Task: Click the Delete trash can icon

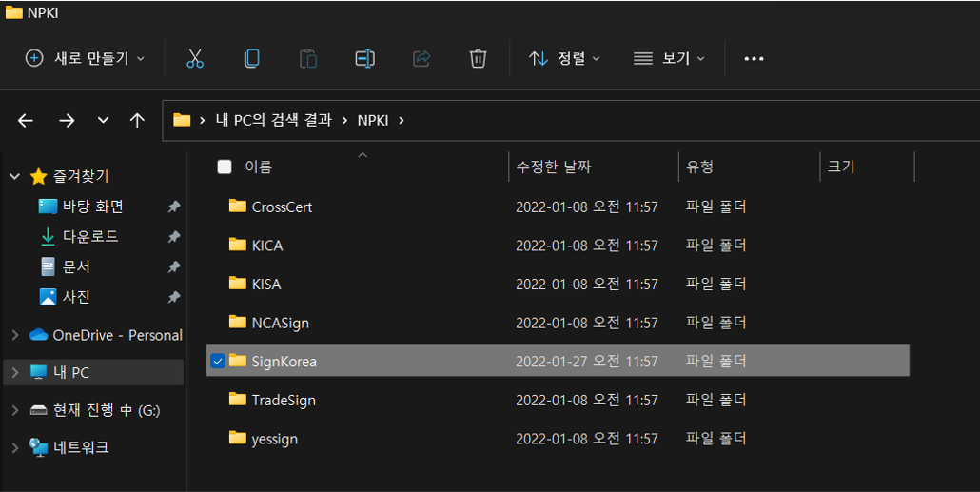Action: click(479, 59)
